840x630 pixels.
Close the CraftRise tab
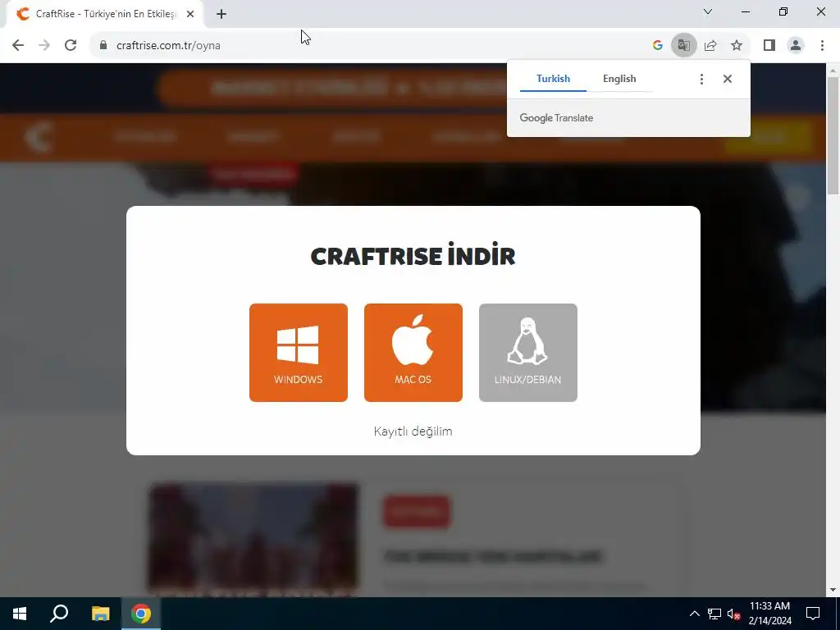pos(190,15)
